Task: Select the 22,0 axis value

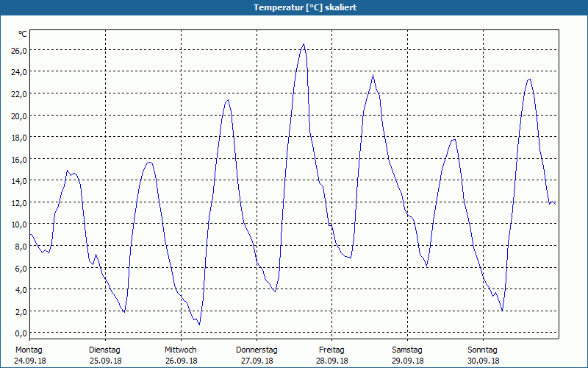Action: tap(19, 94)
